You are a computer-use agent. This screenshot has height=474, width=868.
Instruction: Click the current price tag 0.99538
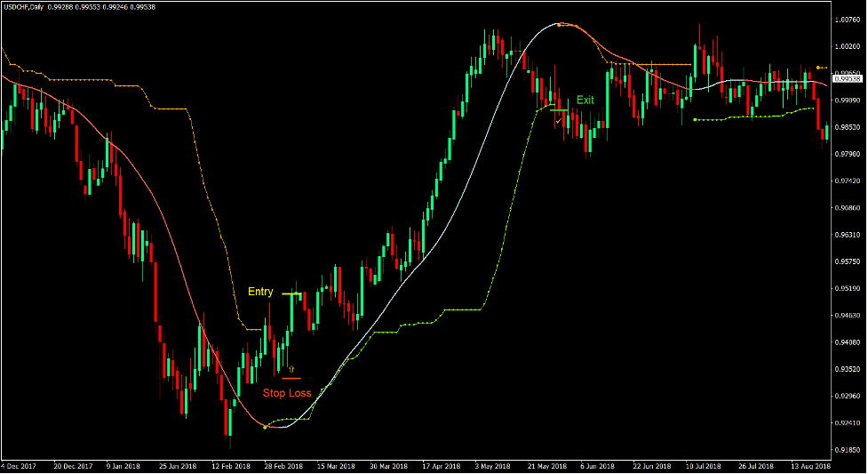point(848,78)
